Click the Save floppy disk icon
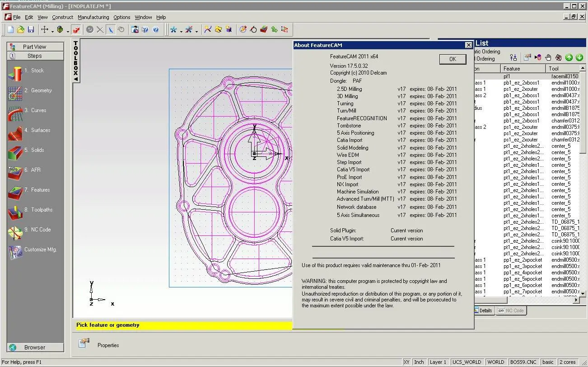 point(31,30)
